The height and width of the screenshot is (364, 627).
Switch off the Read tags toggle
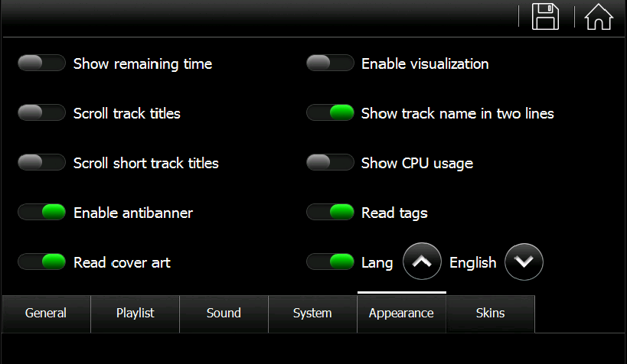[330, 212]
